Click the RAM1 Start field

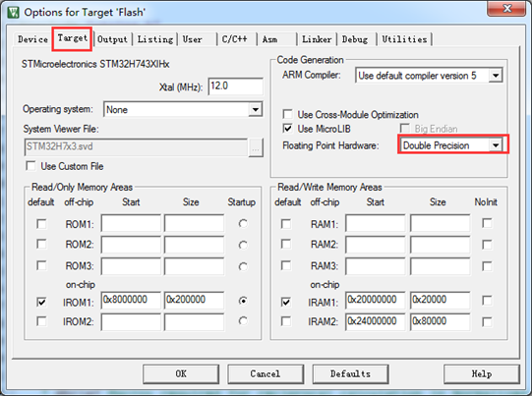[x=376, y=223]
